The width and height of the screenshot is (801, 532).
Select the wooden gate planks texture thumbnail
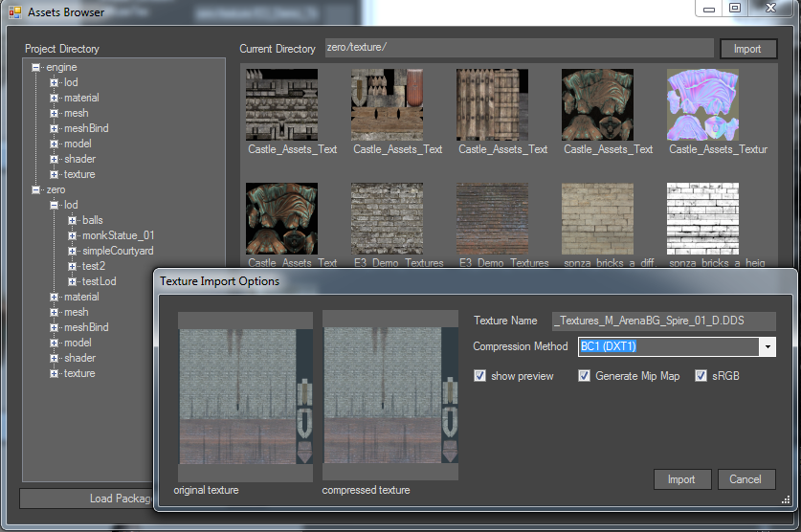pyautogui.click(x=493, y=104)
